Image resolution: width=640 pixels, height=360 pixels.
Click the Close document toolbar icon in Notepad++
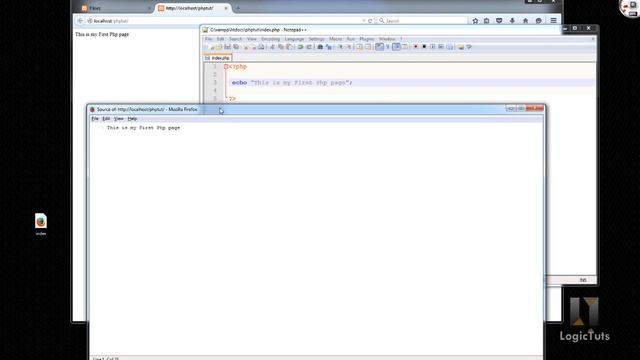click(246, 47)
